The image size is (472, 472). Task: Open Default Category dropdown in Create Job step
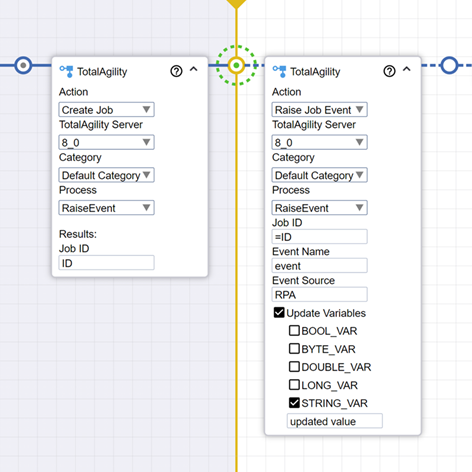click(106, 175)
